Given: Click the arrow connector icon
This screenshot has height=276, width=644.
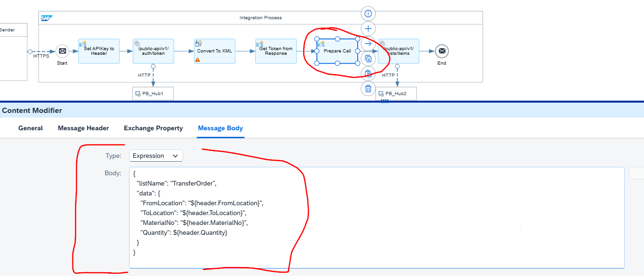Looking at the screenshot, I should click(368, 44).
